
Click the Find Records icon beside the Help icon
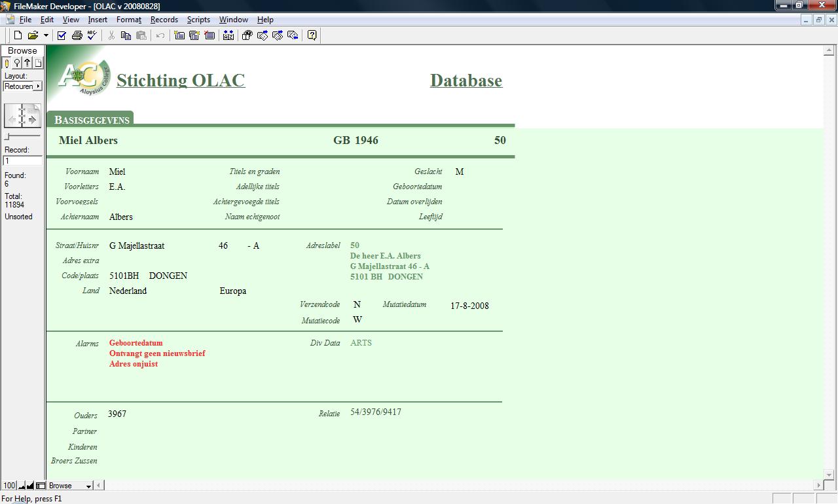click(293, 35)
